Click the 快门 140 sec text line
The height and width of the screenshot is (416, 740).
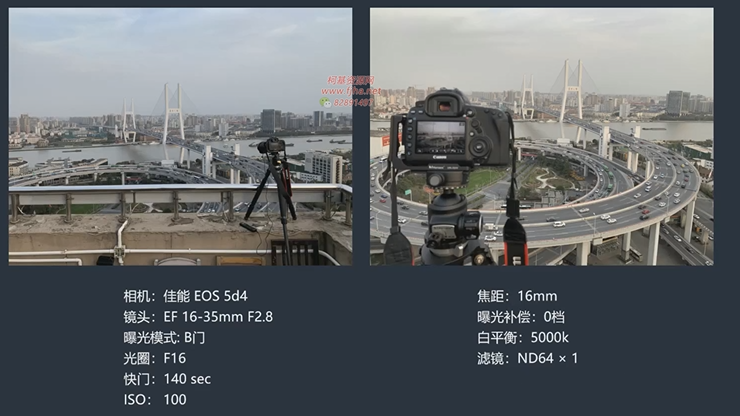tap(167, 379)
